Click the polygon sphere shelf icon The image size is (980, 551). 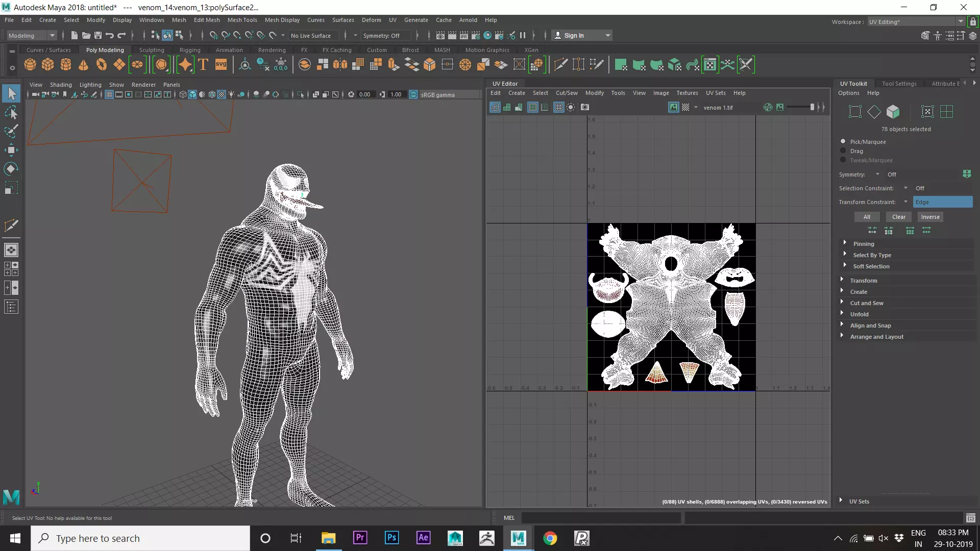[x=30, y=65]
